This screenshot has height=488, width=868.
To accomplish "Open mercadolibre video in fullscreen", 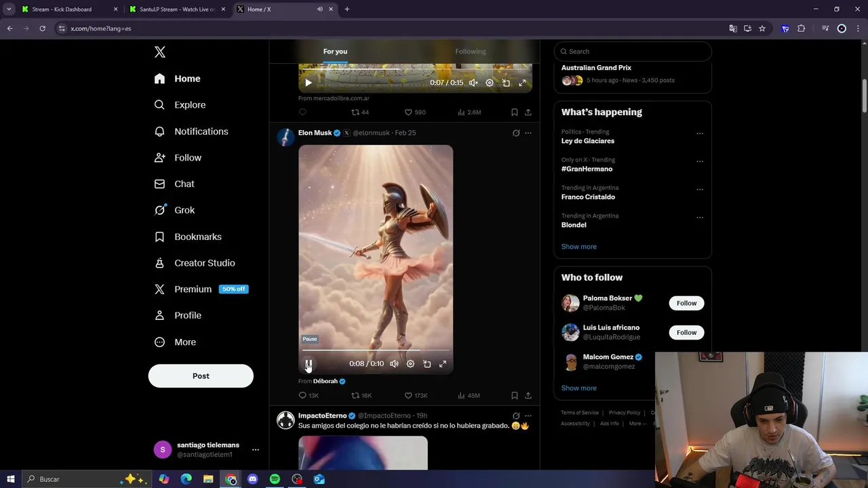I will point(522,83).
